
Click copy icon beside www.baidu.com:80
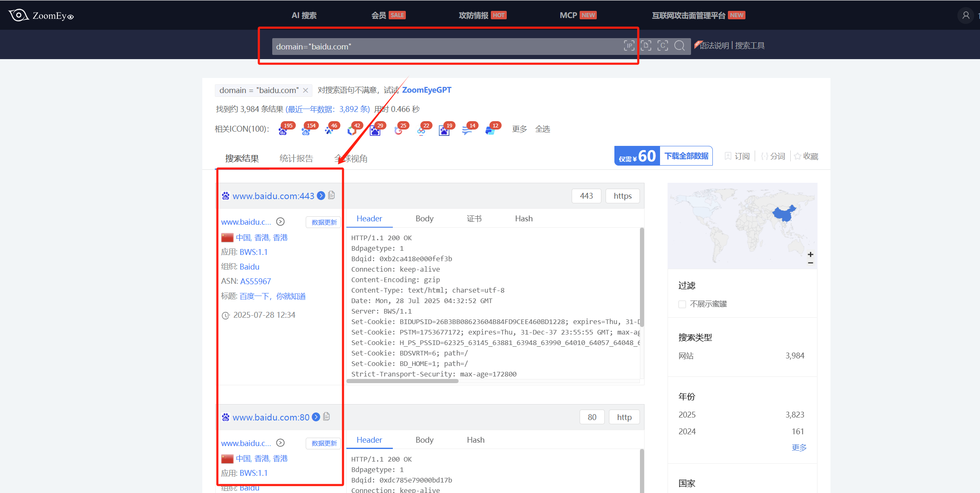tap(327, 417)
